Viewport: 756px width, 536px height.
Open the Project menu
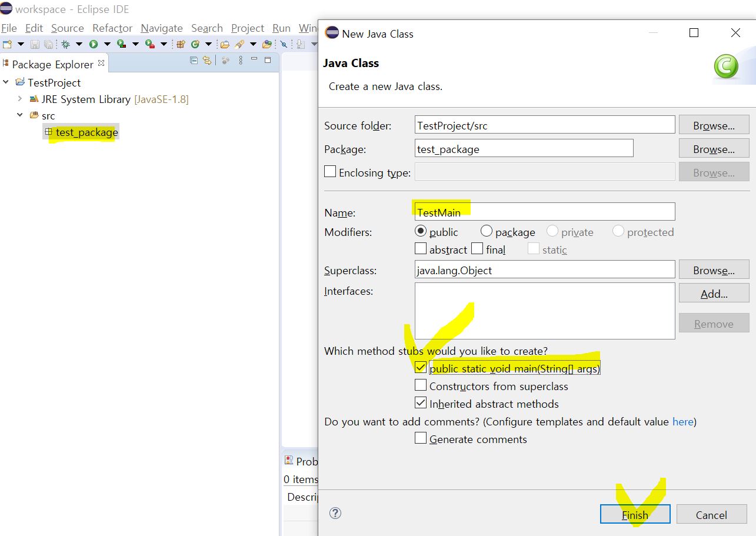248,28
